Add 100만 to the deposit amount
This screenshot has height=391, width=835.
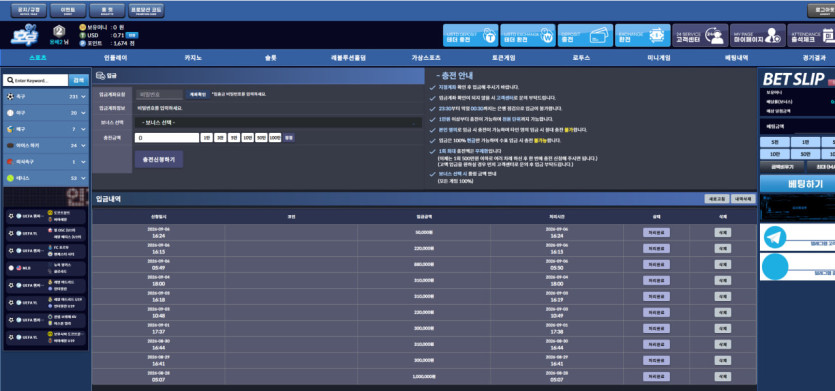(275, 137)
